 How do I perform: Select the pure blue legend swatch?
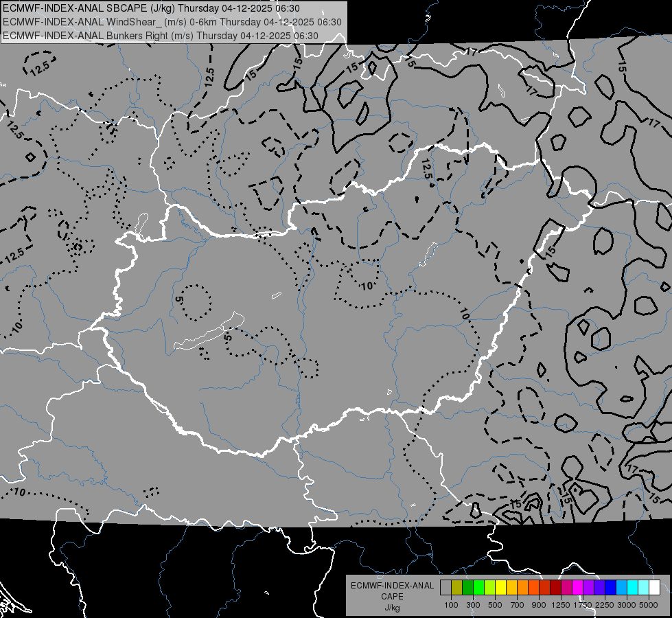[x=610, y=587]
